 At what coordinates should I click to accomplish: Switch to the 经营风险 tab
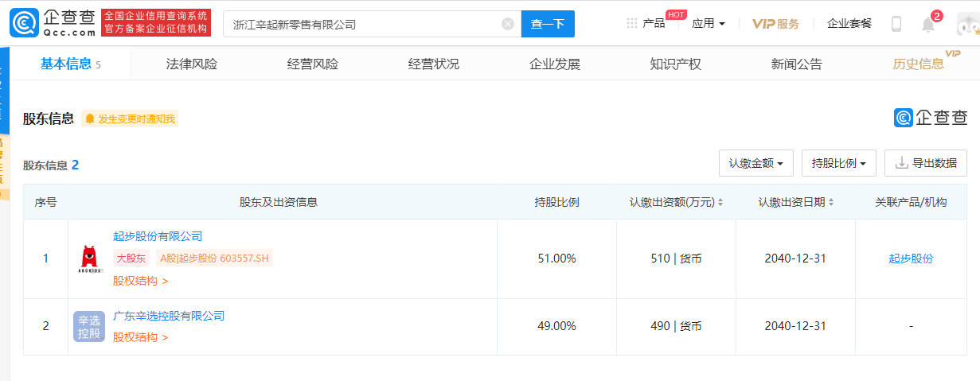coord(313,64)
